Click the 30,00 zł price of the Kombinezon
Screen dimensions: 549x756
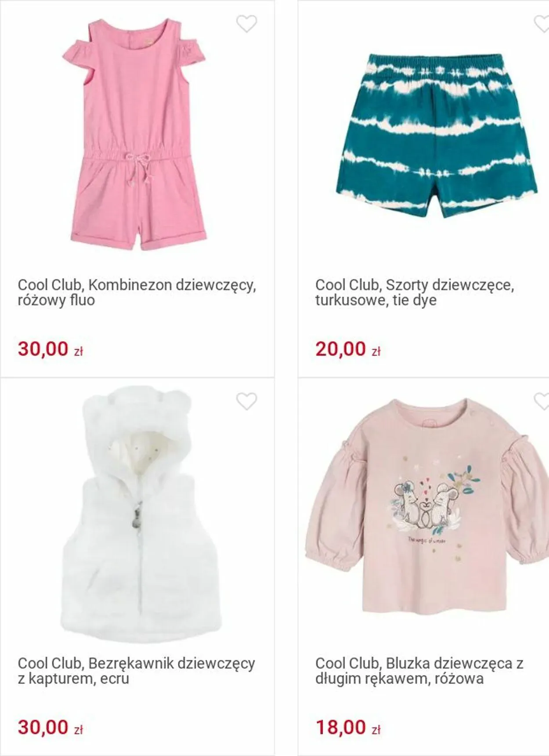click(50, 349)
